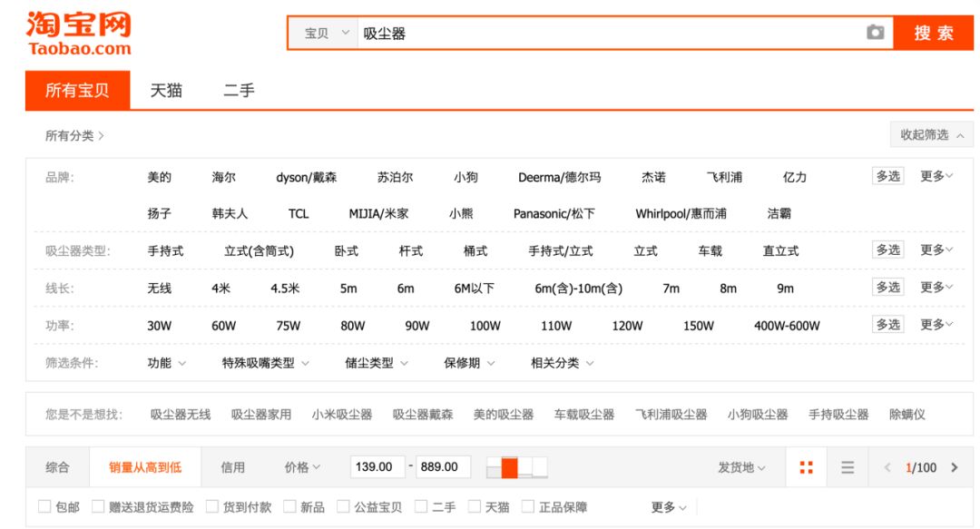Image resolution: width=980 pixels, height=529 pixels.
Task: Check the 新品 checkbox
Action: (289, 506)
